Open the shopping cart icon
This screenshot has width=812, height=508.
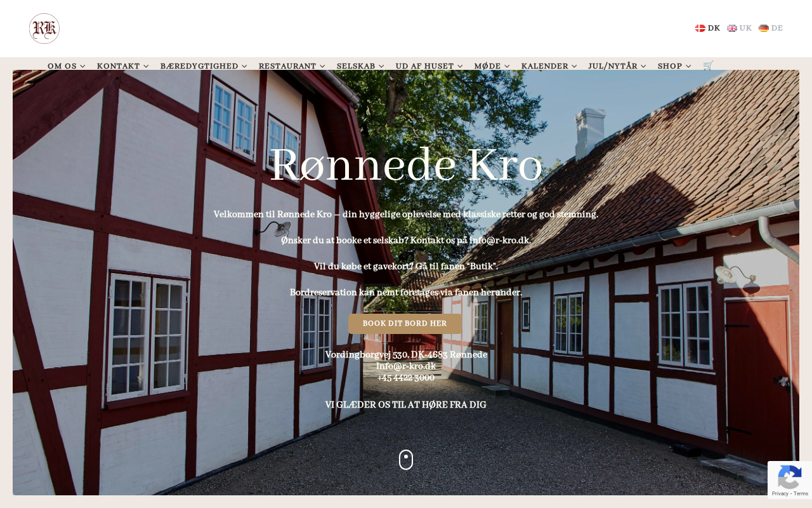tap(708, 65)
